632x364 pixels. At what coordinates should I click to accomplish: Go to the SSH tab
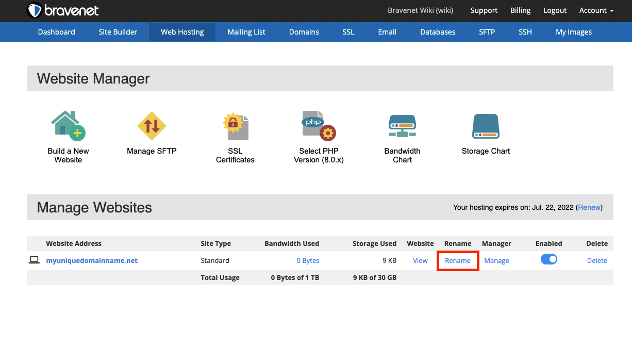(525, 32)
